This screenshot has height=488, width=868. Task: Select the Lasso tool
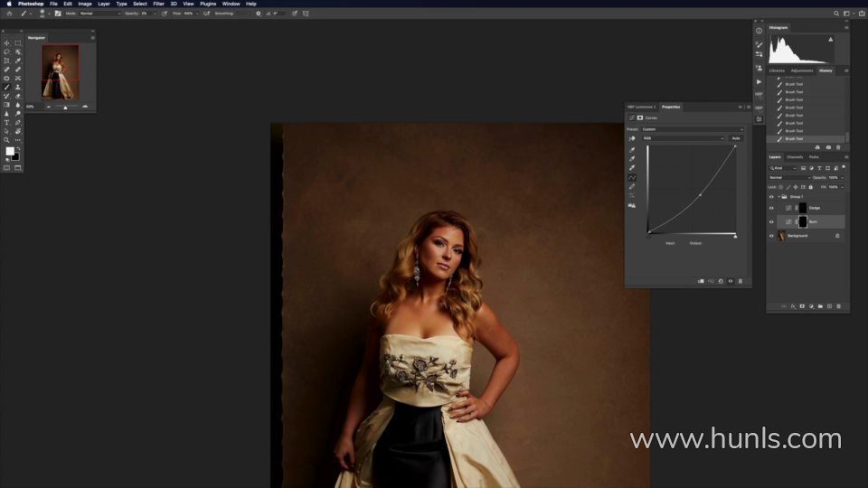click(x=6, y=52)
